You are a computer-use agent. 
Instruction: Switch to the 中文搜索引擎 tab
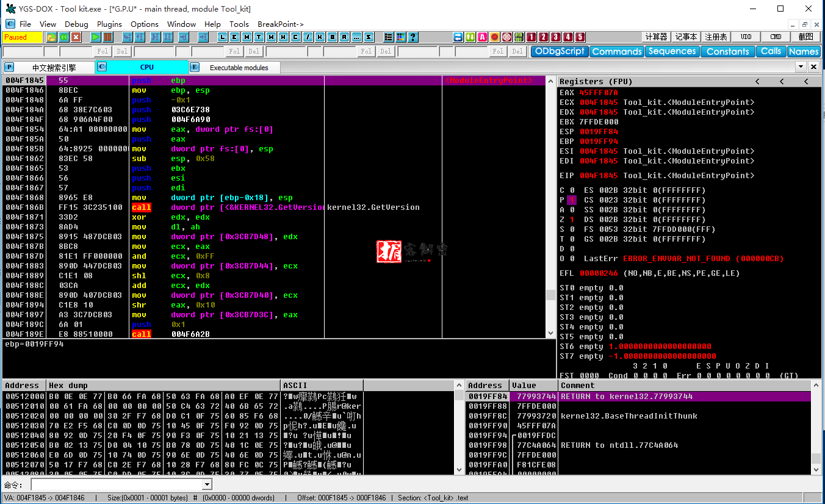(49, 67)
